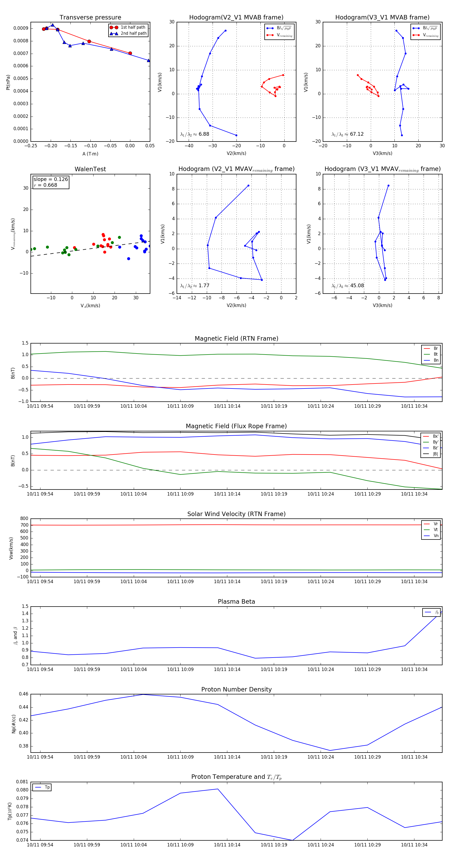Click the 'Plasma Beta' plot title
Viewport: 473px width, 868px height.
(x=236, y=602)
